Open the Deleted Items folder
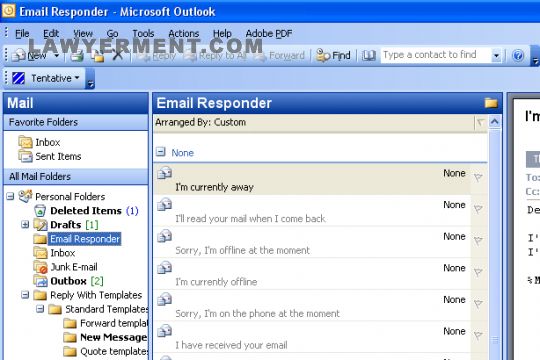540x360 pixels. 86,210
